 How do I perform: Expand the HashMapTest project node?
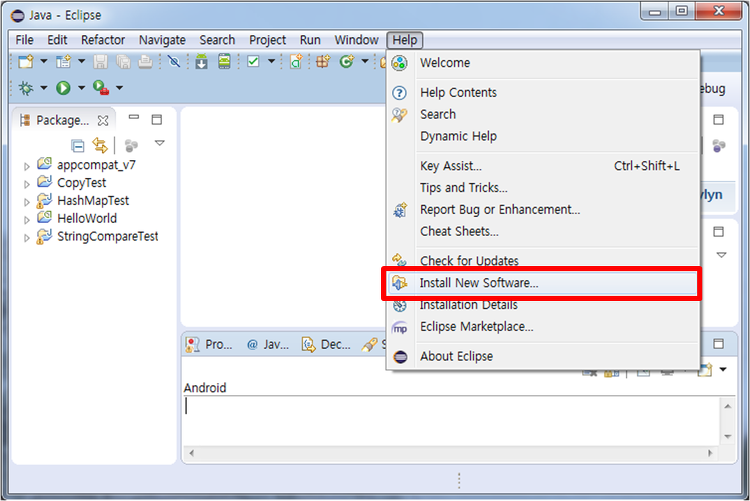click(x=27, y=202)
